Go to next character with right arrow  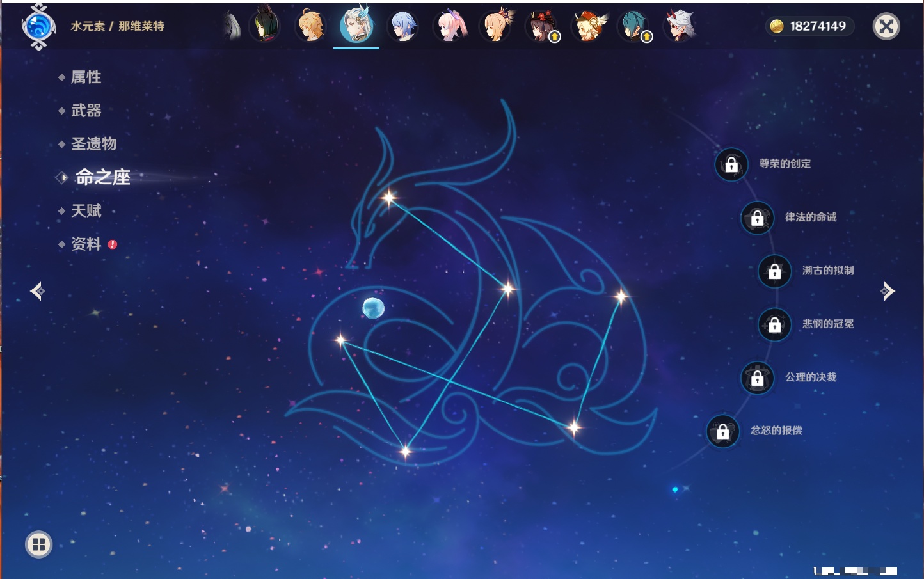pyautogui.click(x=888, y=291)
